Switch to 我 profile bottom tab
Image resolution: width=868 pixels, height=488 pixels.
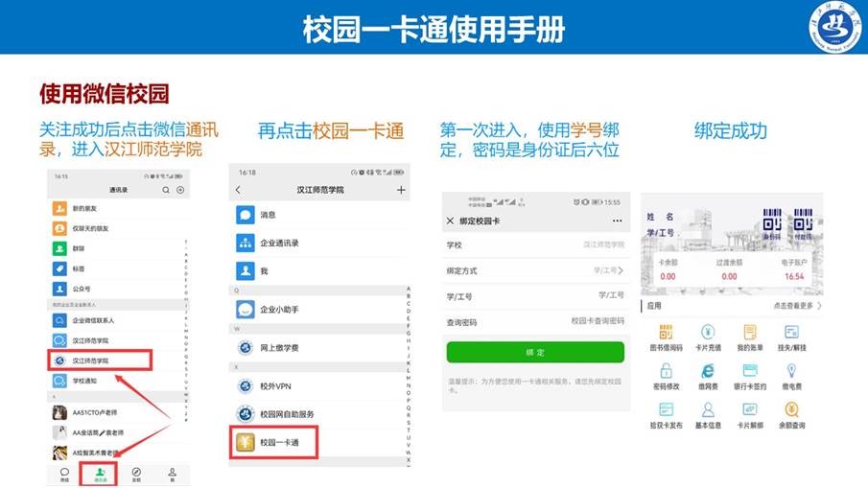pos(172,475)
